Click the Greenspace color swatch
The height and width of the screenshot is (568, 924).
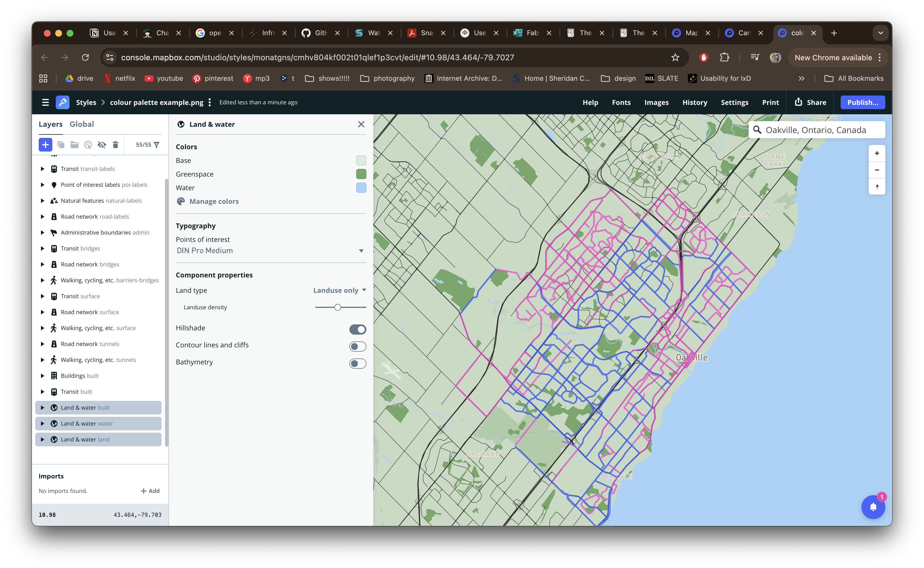361,174
